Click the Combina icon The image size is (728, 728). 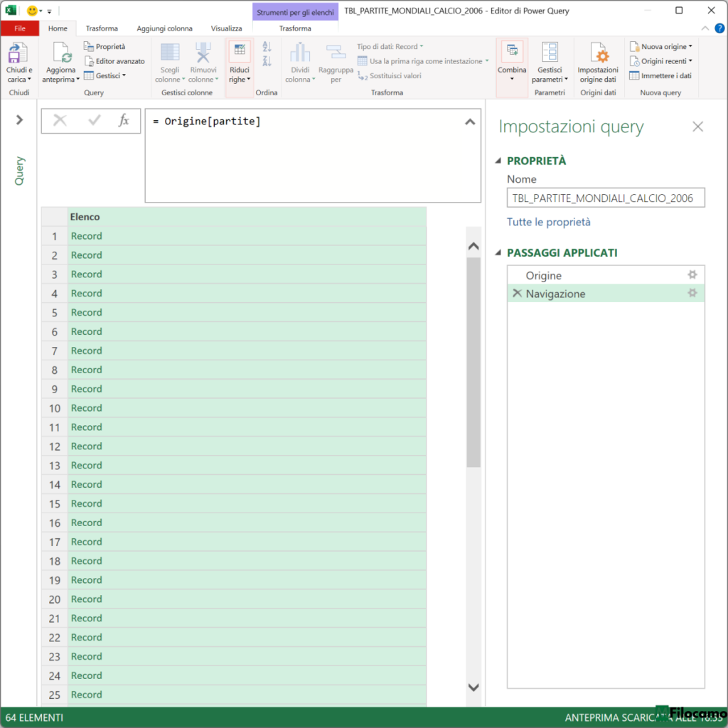tap(512, 51)
